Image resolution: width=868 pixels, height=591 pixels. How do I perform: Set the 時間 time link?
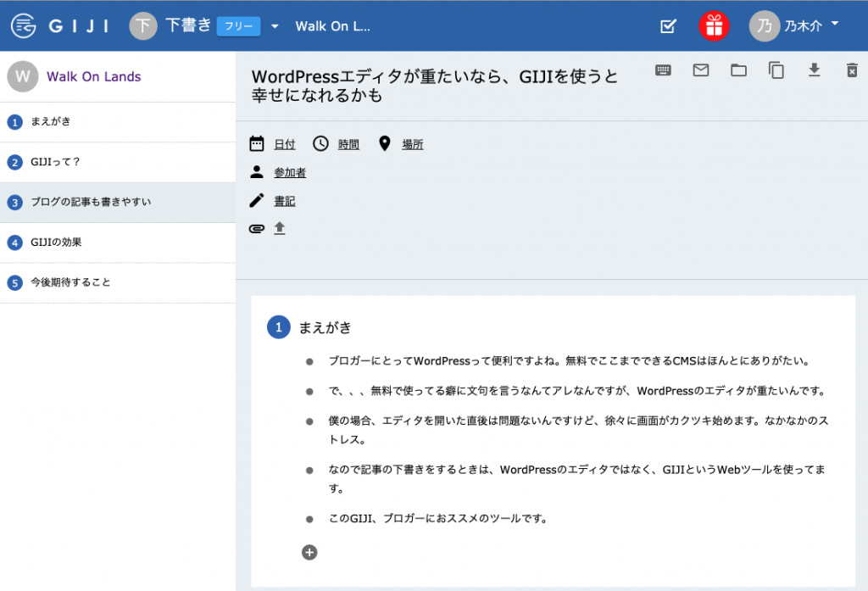pos(348,144)
